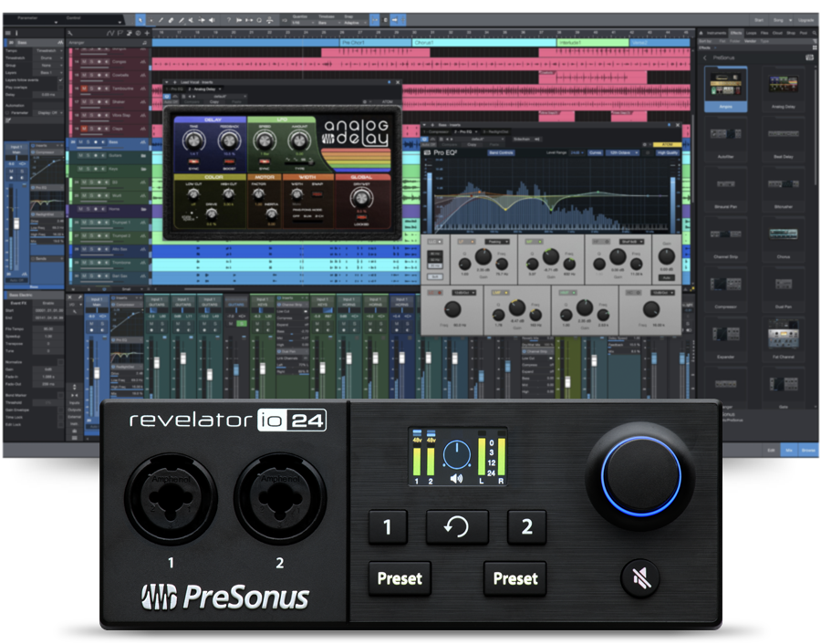
Task: Click the Preset button beneath channel 1 button
Action: pyautogui.click(x=400, y=578)
